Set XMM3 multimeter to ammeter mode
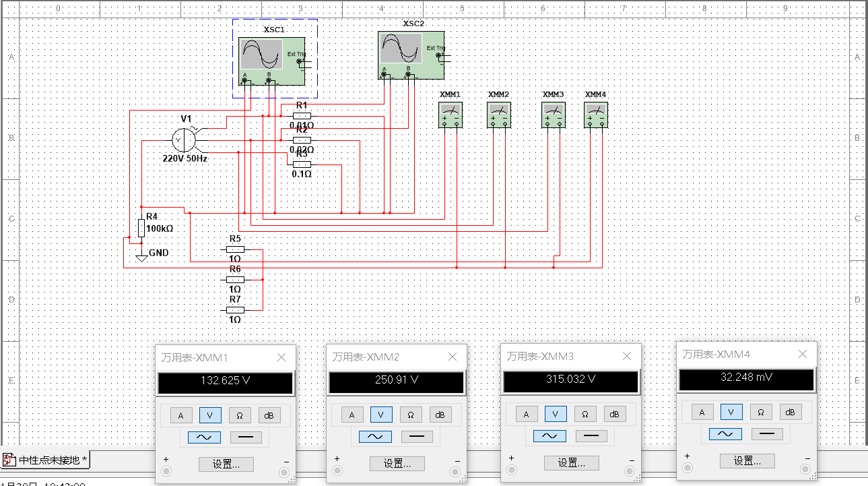Viewport: 868px width, 486px height. [527, 415]
